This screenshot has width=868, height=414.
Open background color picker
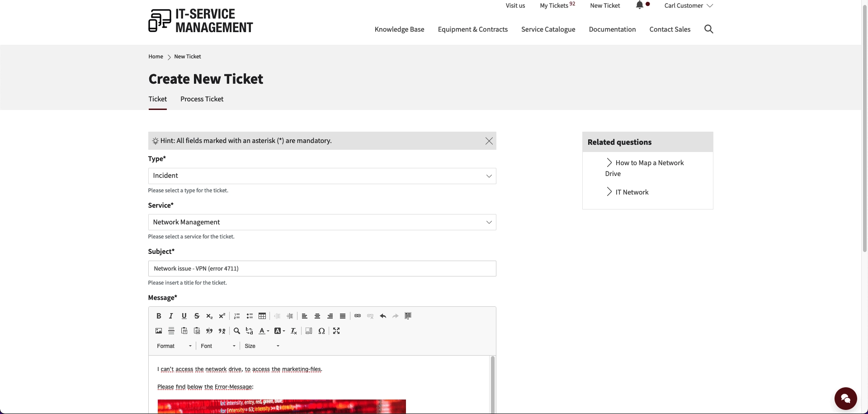tap(280, 331)
